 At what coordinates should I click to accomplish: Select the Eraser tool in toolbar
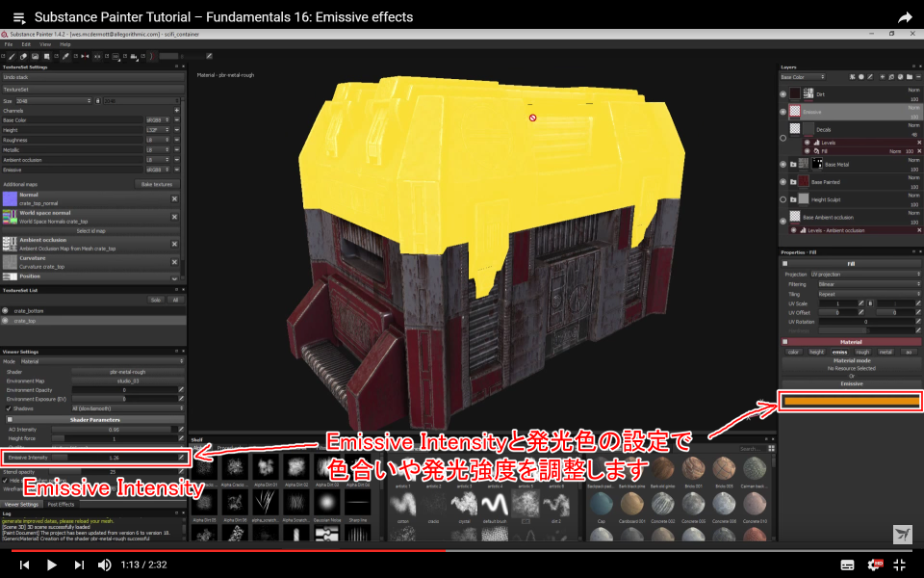click(x=23, y=57)
